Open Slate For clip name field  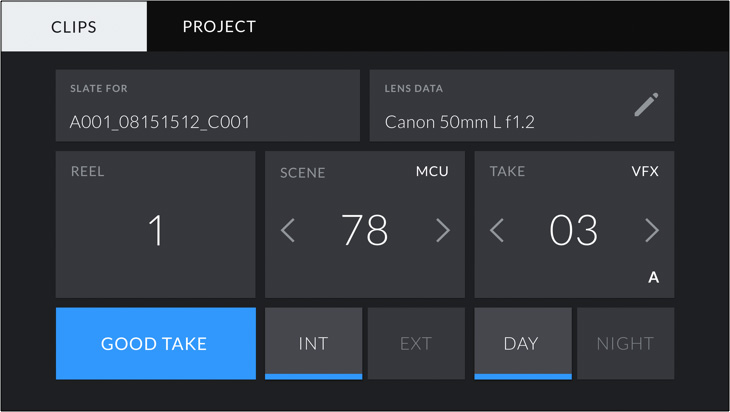point(207,106)
